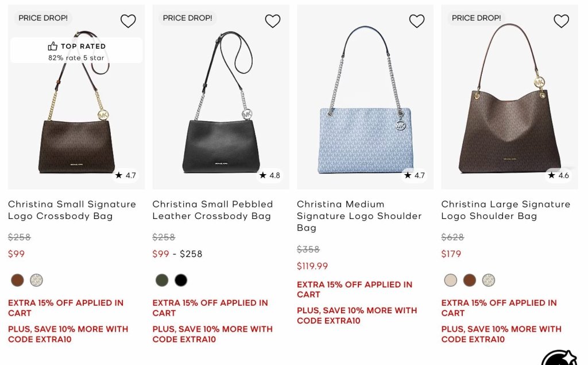Viewport: 588px width, 365px height.
Task: Click the Top Rated thumbs-up badge
Action: pos(76,51)
